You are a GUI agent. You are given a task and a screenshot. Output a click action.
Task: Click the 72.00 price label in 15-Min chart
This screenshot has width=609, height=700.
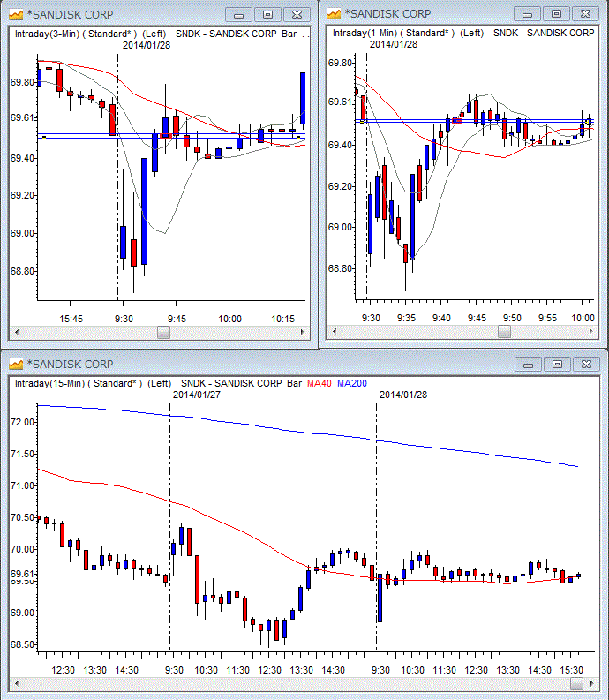coord(22,422)
